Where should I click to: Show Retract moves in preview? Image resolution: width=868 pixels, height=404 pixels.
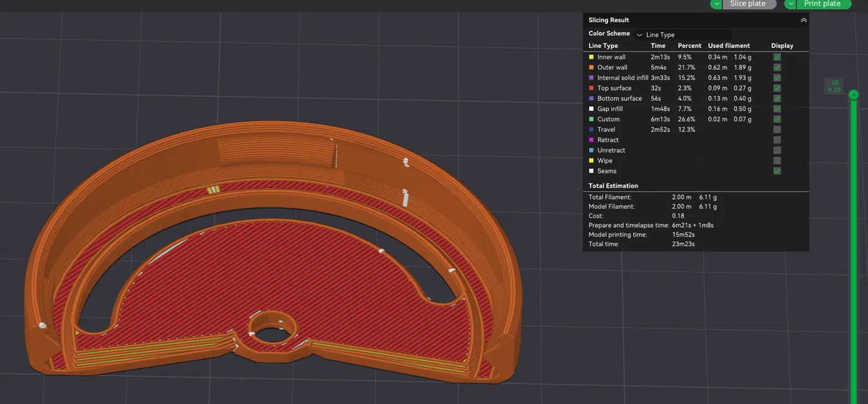point(777,140)
